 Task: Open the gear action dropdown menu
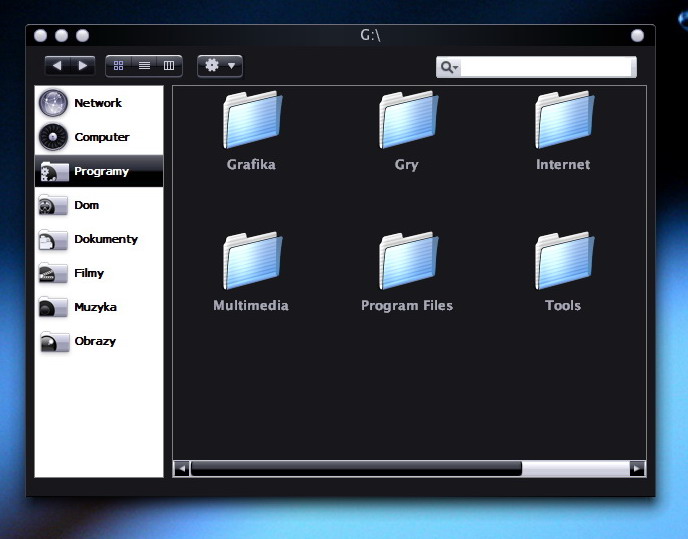pyautogui.click(x=220, y=66)
